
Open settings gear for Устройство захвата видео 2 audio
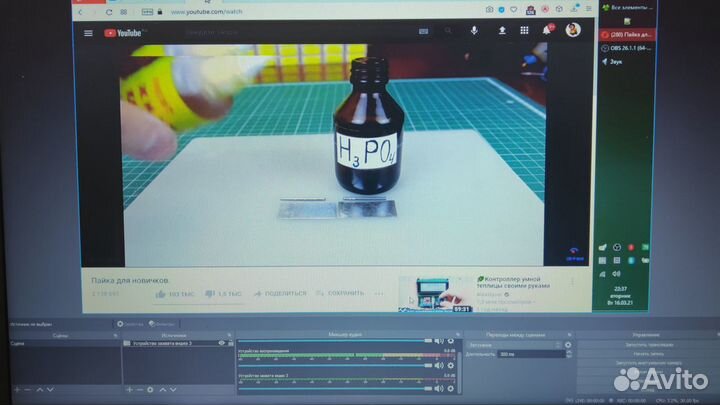click(x=450, y=388)
